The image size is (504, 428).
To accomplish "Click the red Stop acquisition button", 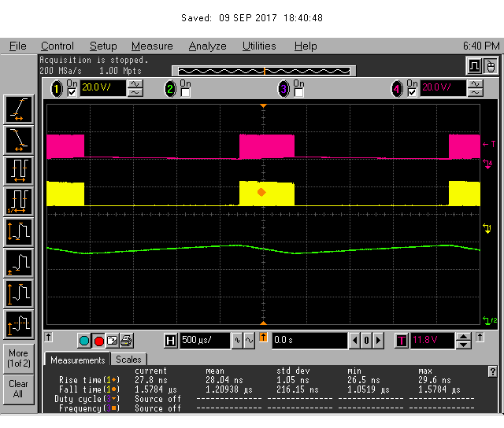I will [98, 341].
